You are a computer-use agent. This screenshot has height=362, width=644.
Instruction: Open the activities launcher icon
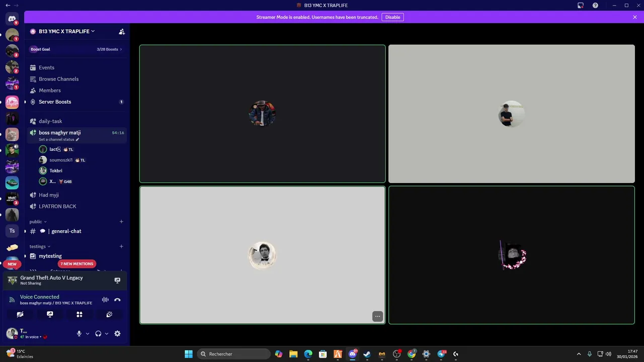click(x=79, y=314)
